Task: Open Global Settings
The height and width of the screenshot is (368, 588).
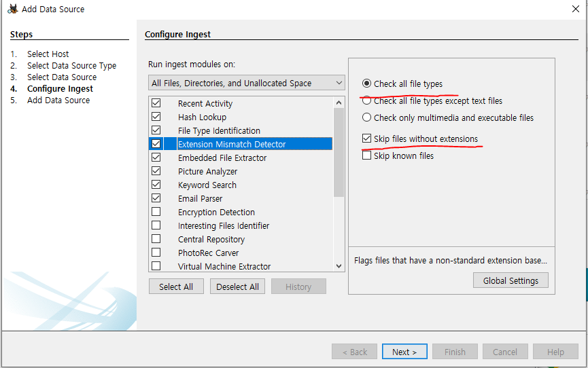Action: click(x=511, y=280)
